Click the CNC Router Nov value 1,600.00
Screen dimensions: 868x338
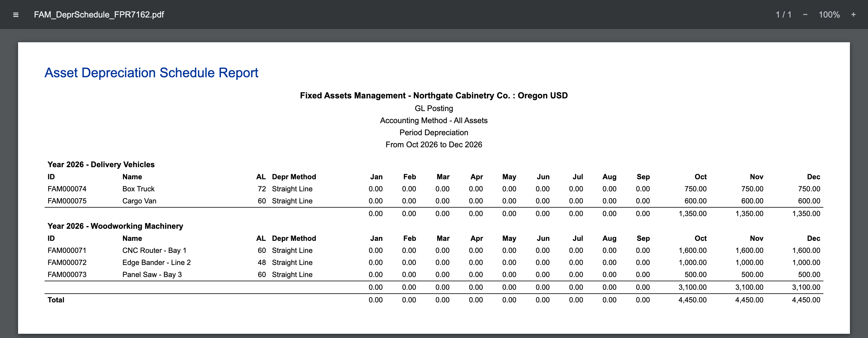pyautogui.click(x=749, y=250)
